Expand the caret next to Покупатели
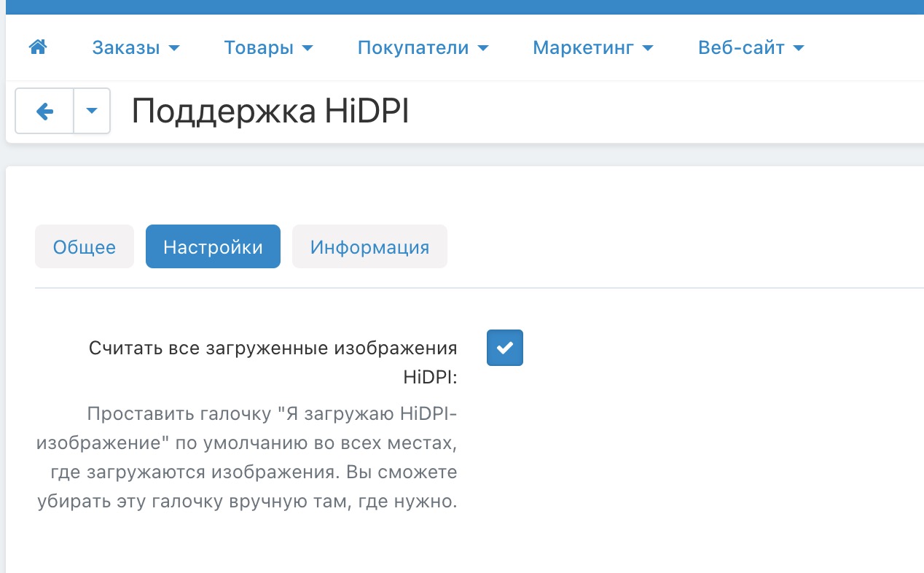Screen dimensions: 924x573 point(482,49)
